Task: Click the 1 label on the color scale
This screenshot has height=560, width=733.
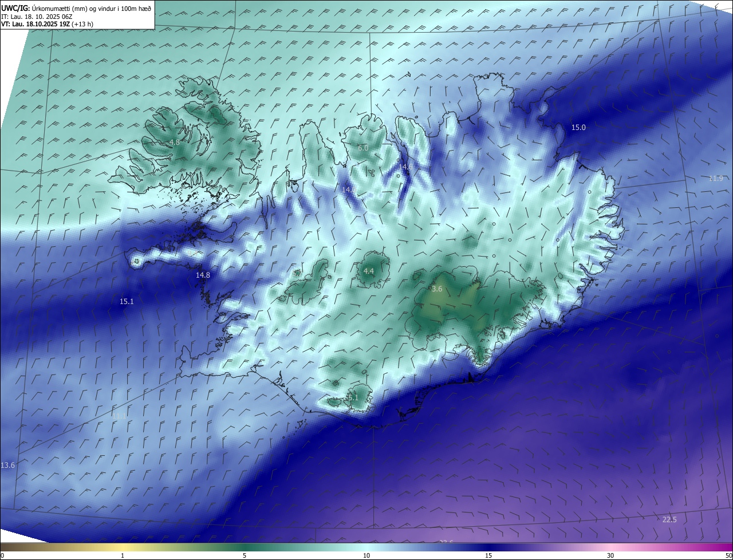Action: pos(123,555)
